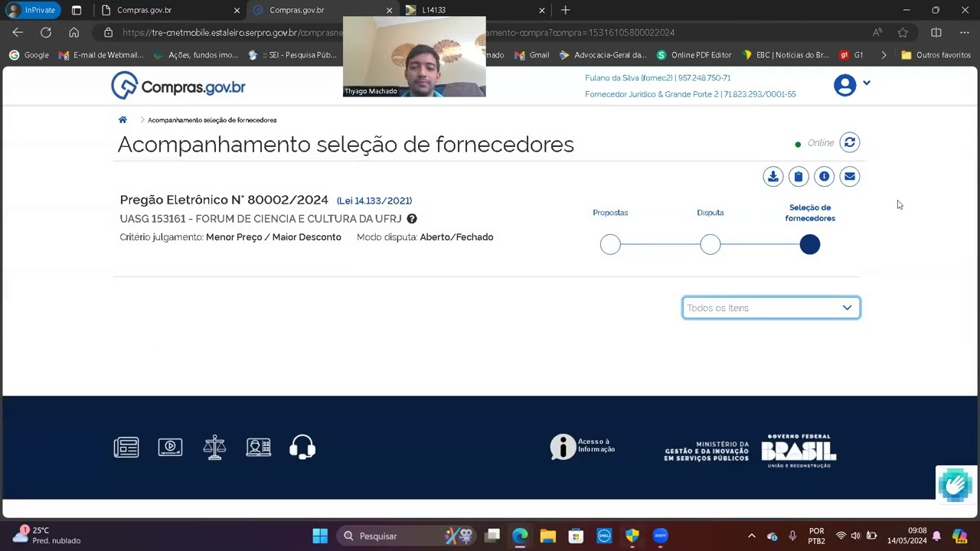
Task: Click the news document icon in footer
Action: tap(126, 447)
